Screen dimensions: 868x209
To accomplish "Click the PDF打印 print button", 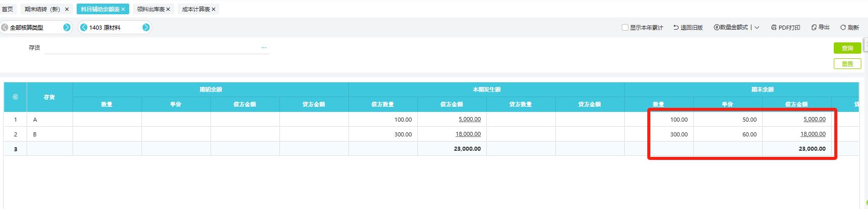I will pos(785,28).
